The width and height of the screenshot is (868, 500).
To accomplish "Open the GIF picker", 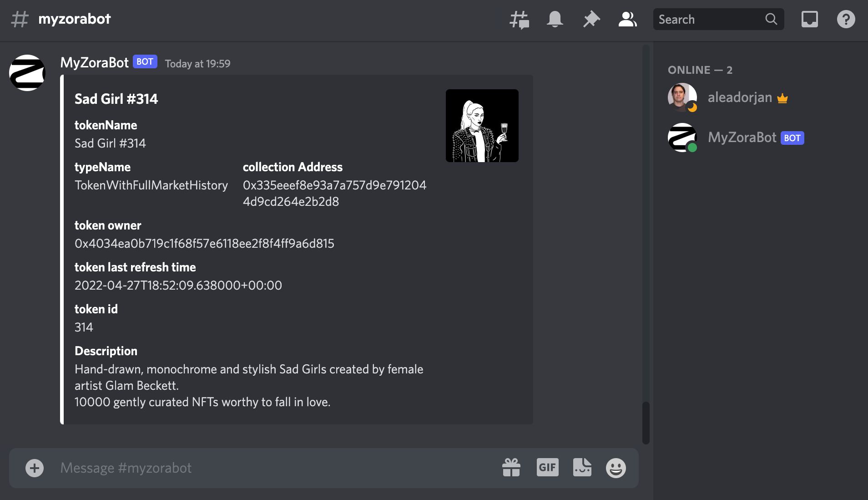I will point(547,467).
